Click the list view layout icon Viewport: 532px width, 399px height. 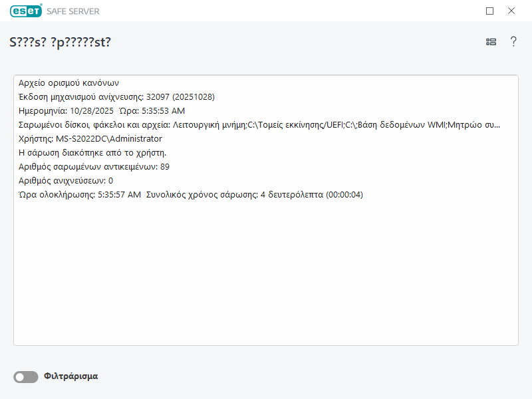click(491, 42)
